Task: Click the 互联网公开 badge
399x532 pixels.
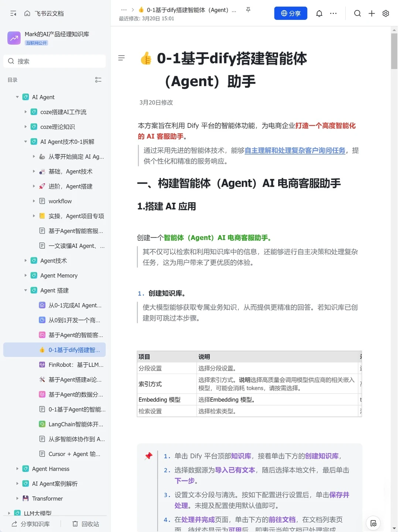Action: (x=37, y=43)
